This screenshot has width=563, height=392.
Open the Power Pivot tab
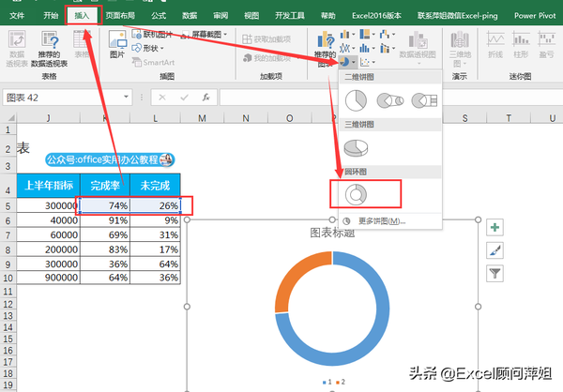tap(535, 15)
